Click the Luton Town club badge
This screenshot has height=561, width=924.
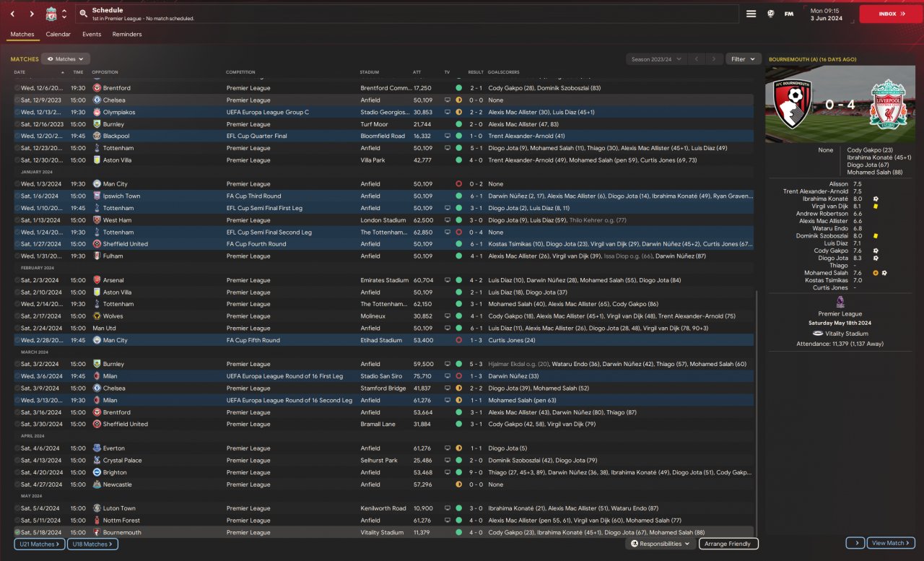tap(97, 508)
